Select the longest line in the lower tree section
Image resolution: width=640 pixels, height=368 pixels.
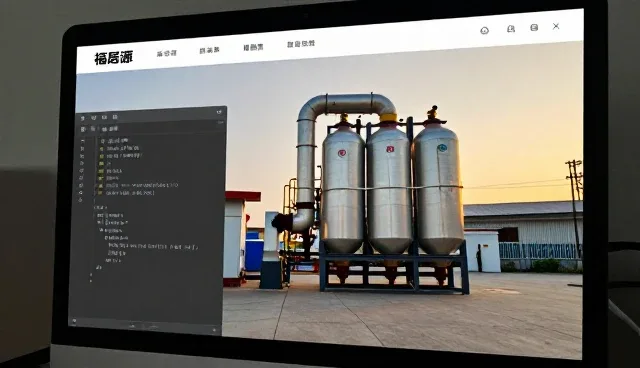(153, 246)
